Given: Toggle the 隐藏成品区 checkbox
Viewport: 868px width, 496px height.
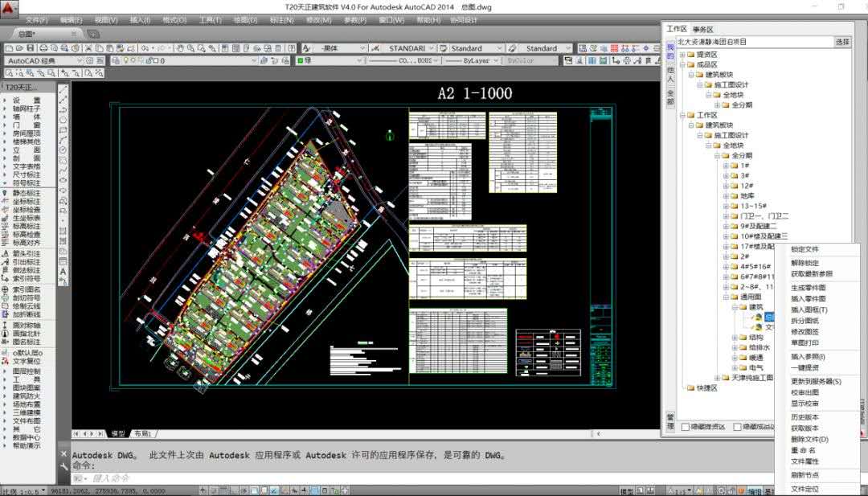Looking at the screenshot, I should 738,427.
